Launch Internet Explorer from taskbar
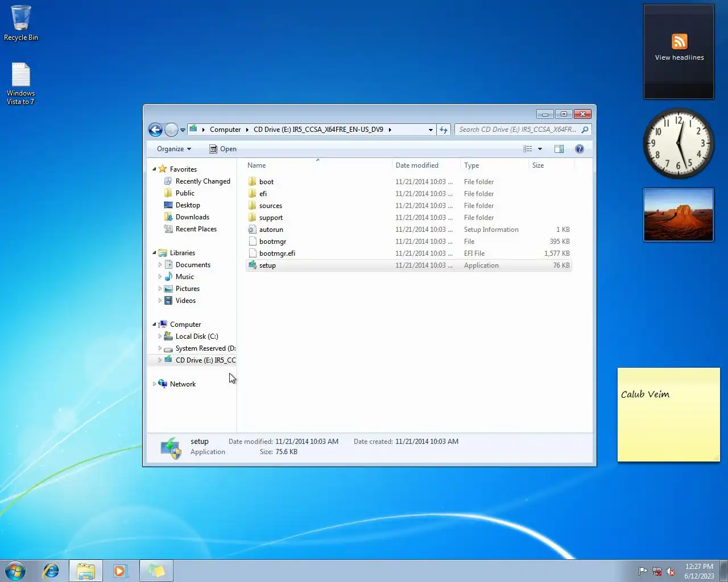This screenshot has height=582, width=728. pos(51,571)
